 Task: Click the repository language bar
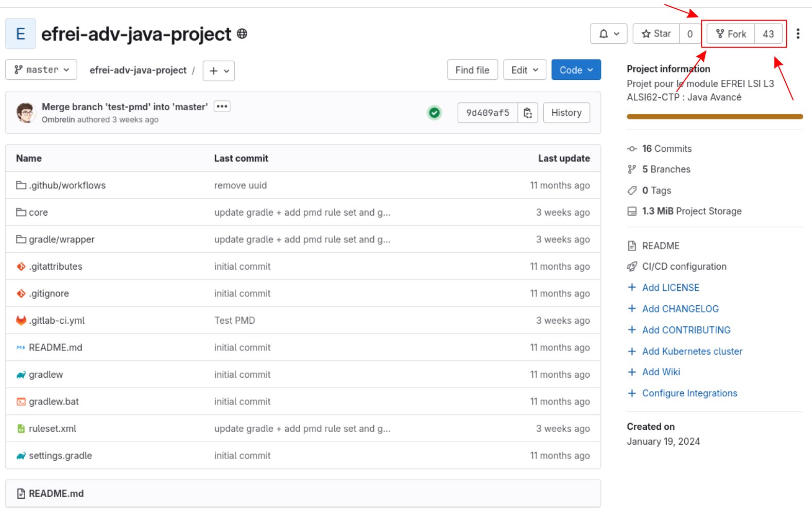(x=715, y=117)
